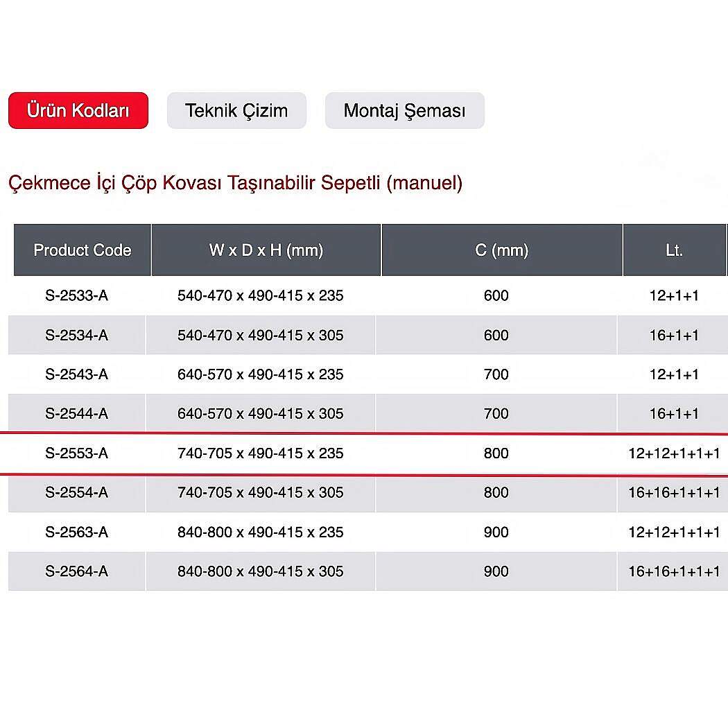Click dimensions 840-800 x 490-415 x 305
The image size is (728, 728).
pos(261,572)
